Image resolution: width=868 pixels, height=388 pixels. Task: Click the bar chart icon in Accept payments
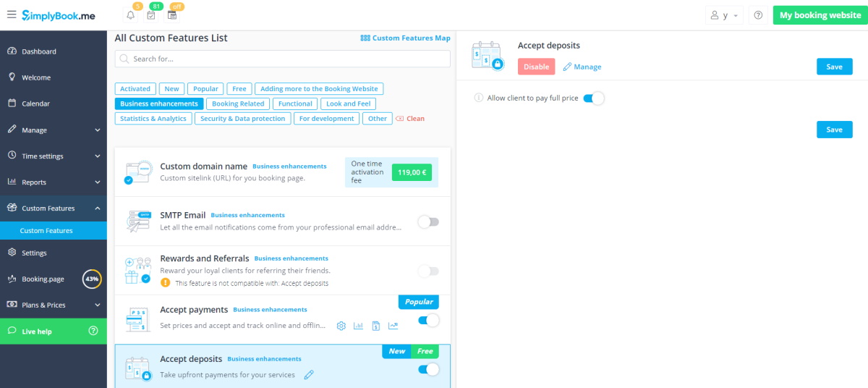(x=358, y=326)
